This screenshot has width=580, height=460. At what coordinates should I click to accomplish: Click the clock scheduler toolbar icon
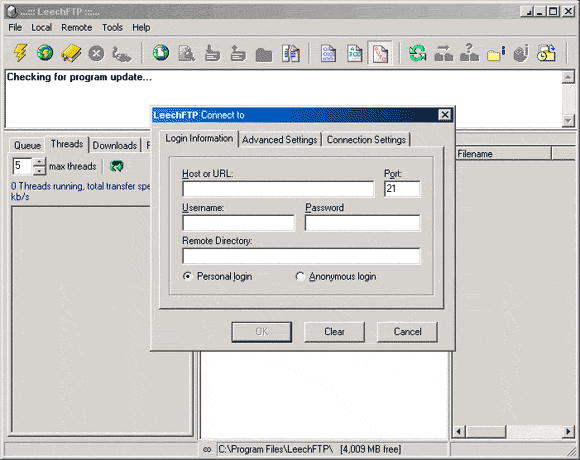pyautogui.click(x=546, y=53)
